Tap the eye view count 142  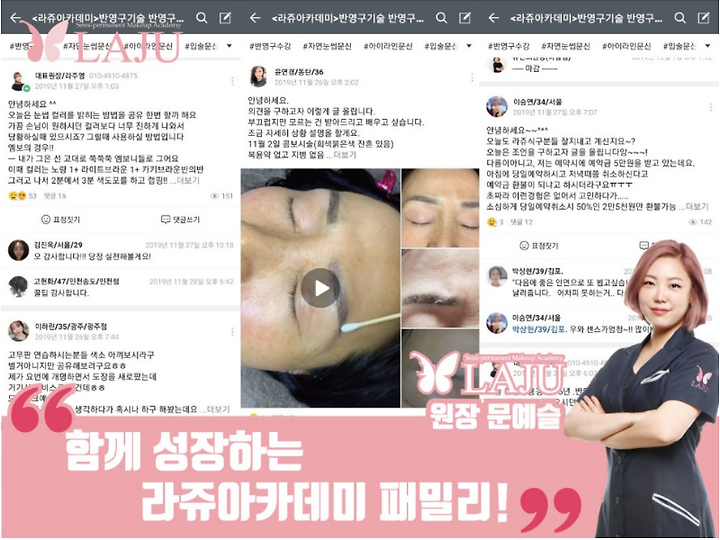click(x=700, y=222)
